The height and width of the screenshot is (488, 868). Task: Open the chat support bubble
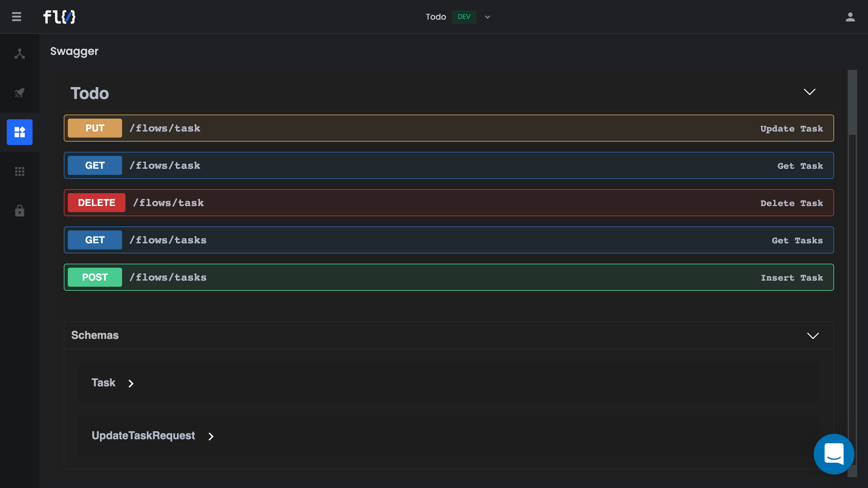[834, 454]
